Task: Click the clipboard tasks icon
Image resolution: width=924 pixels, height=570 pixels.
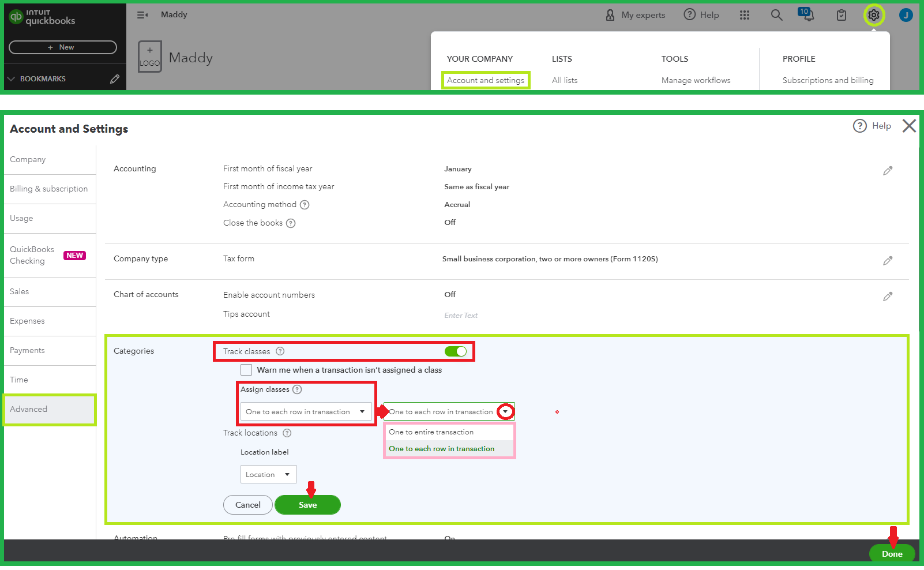Action: [x=840, y=15]
